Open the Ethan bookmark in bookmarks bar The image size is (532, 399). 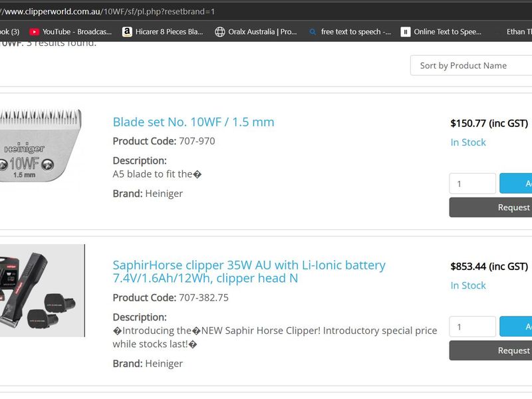point(519,31)
